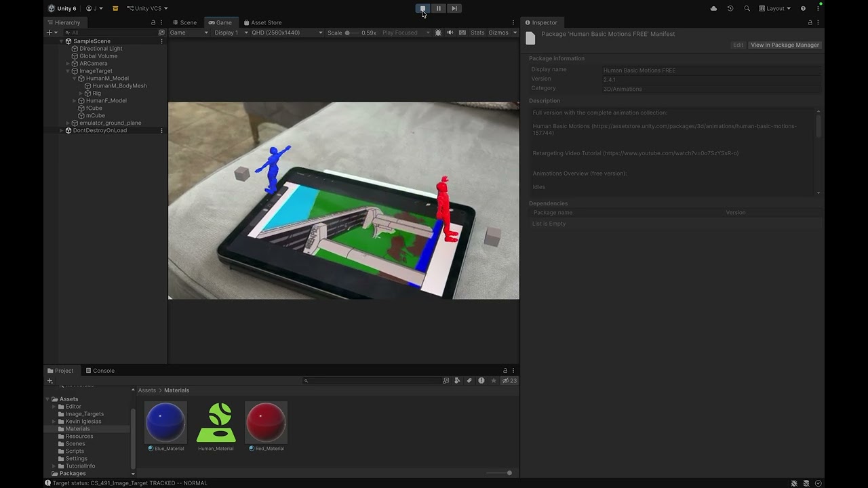Open the Unity VCS dropdown
This screenshot has height=488, width=868.
click(146, 8)
